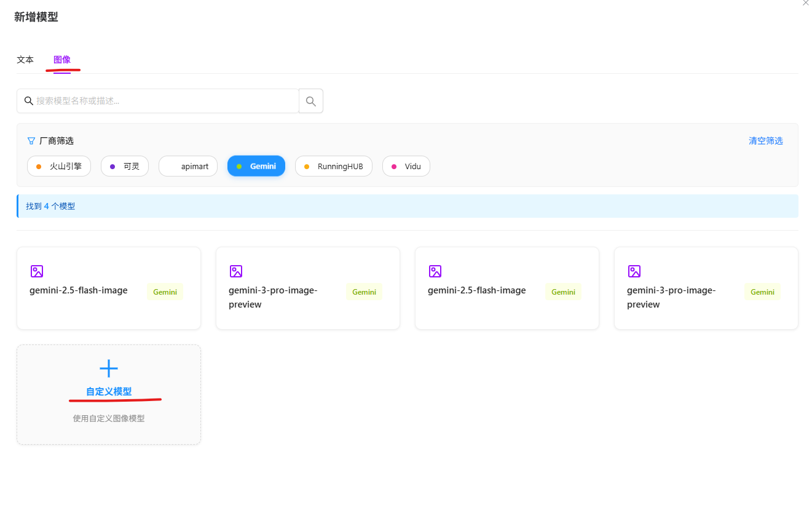Image resolution: width=812 pixels, height=521 pixels.
Task: Click the magnifier search button
Action: pyautogui.click(x=311, y=101)
